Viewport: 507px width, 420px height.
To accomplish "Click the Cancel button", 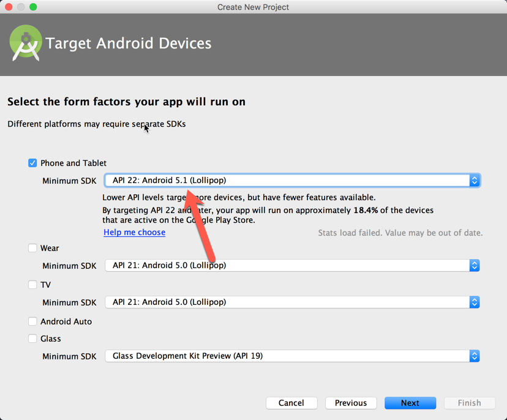I will coord(291,403).
